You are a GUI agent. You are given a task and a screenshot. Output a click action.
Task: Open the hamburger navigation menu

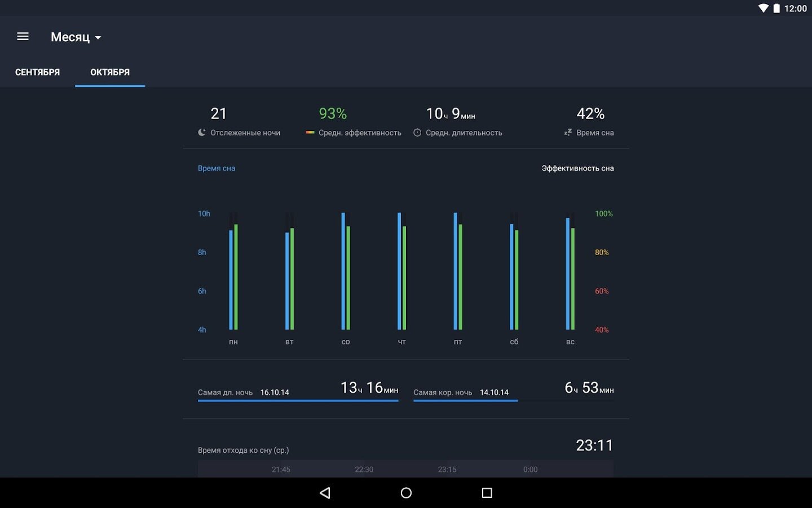pyautogui.click(x=23, y=37)
